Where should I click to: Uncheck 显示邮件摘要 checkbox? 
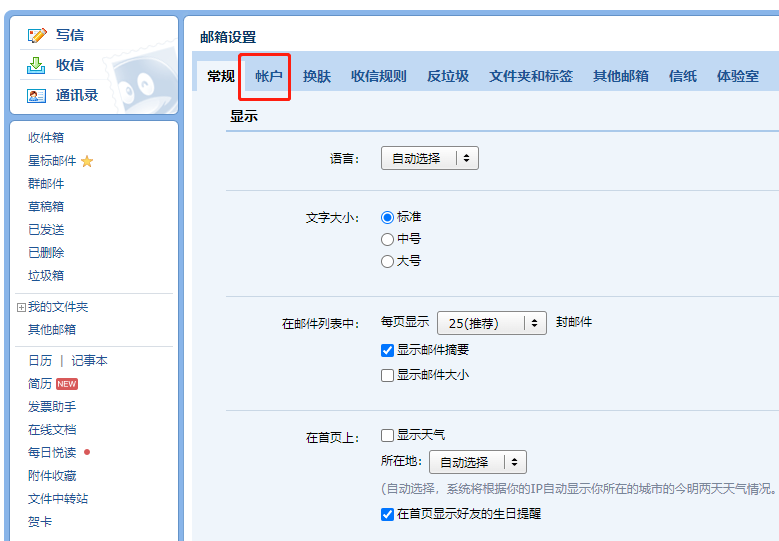coord(388,350)
